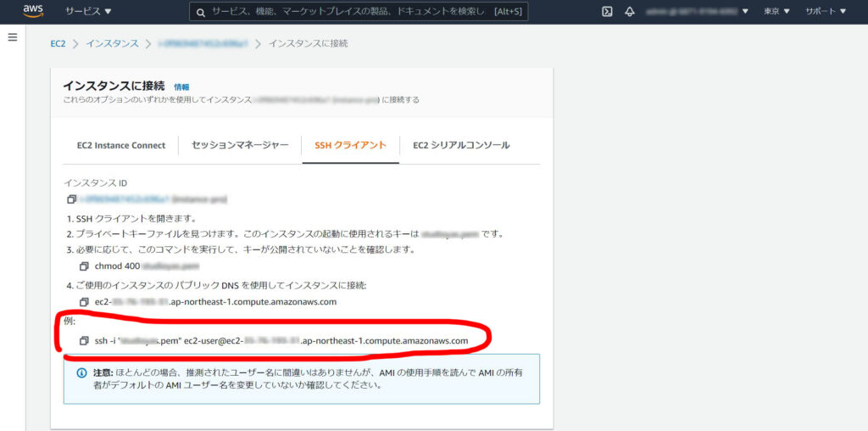Click the 注意 info circle icon
Viewport: 868px width, 431px height.
[82, 372]
